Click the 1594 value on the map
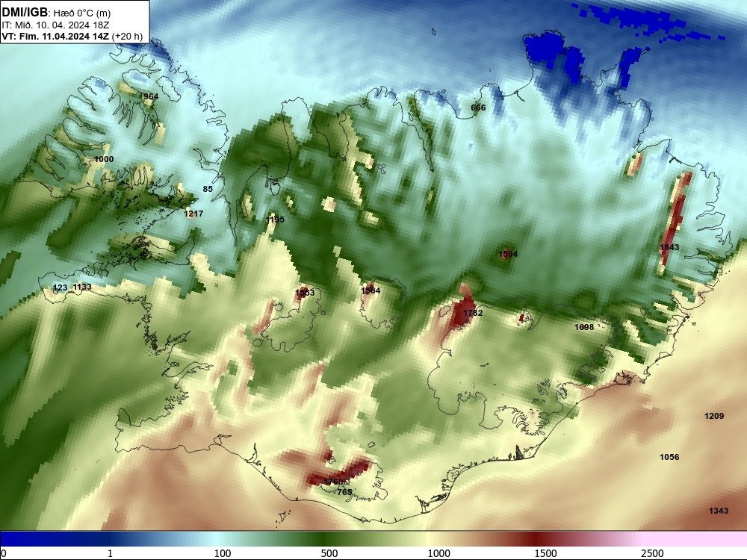Screen dimensions: 747x560 [508, 254]
